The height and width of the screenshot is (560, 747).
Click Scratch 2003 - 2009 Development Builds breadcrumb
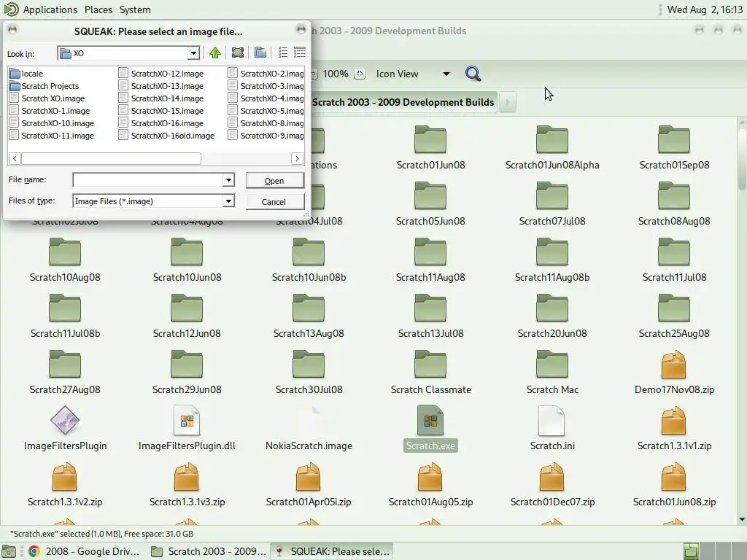[x=403, y=102]
